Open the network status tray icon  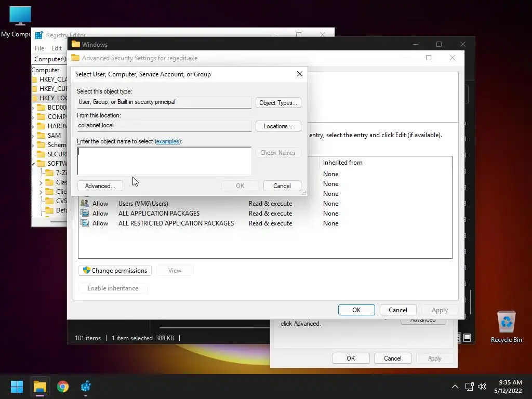coord(469,387)
